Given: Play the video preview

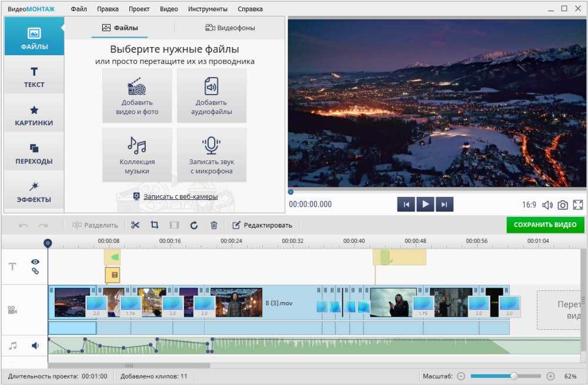Looking at the screenshot, I should [x=425, y=205].
